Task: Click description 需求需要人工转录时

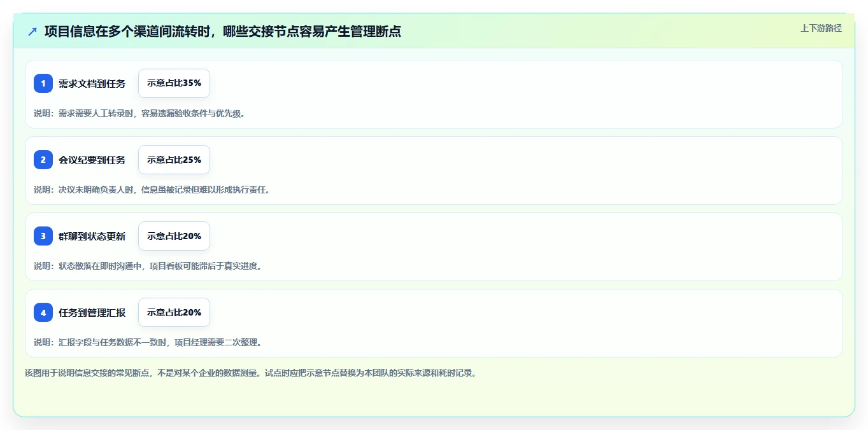Action: 139,113
